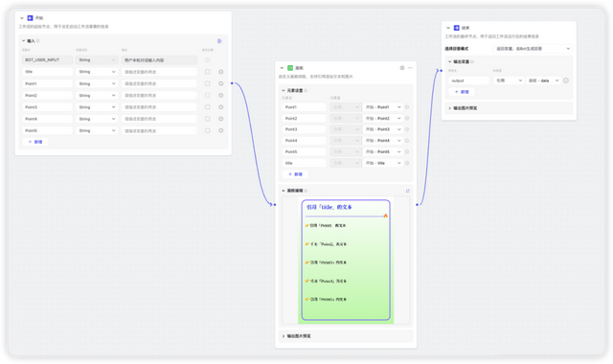Remove the title input row in Start node
The height and width of the screenshot is (364, 613).
(x=221, y=72)
